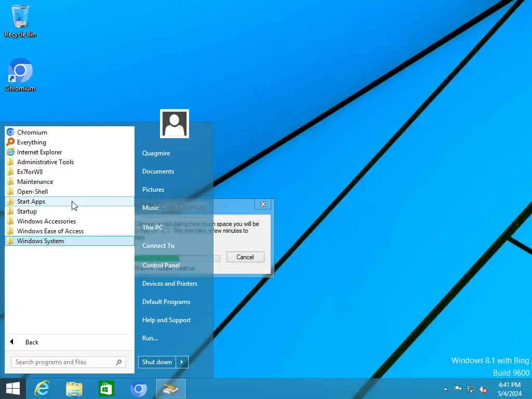Screen dimensions: 532x399
Task: Click the Start Apps folder icon
Action: coord(10,201)
